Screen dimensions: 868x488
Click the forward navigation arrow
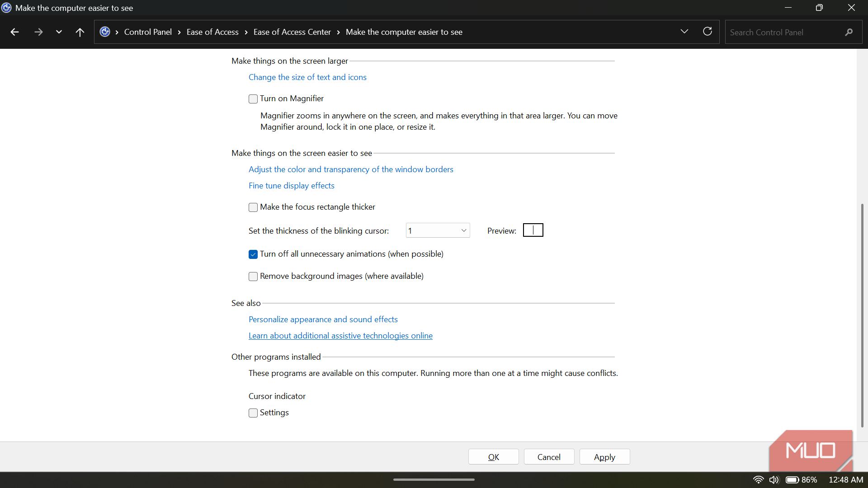coord(38,32)
